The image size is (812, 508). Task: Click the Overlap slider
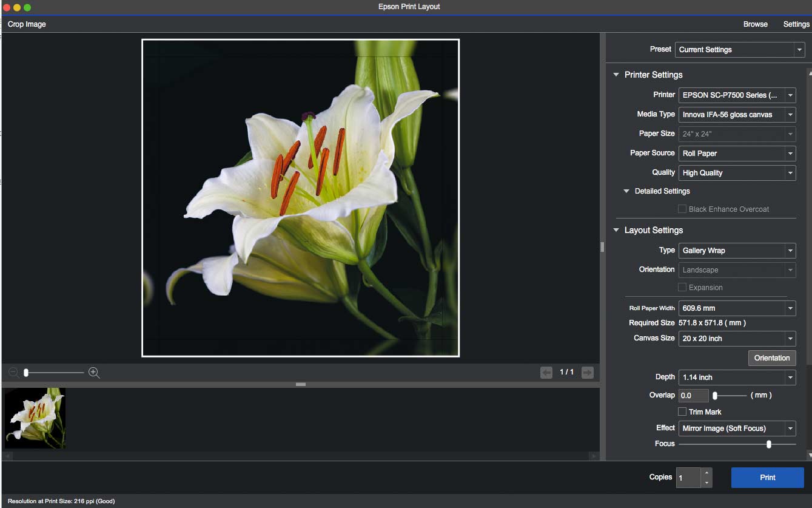tap(730, 395)
